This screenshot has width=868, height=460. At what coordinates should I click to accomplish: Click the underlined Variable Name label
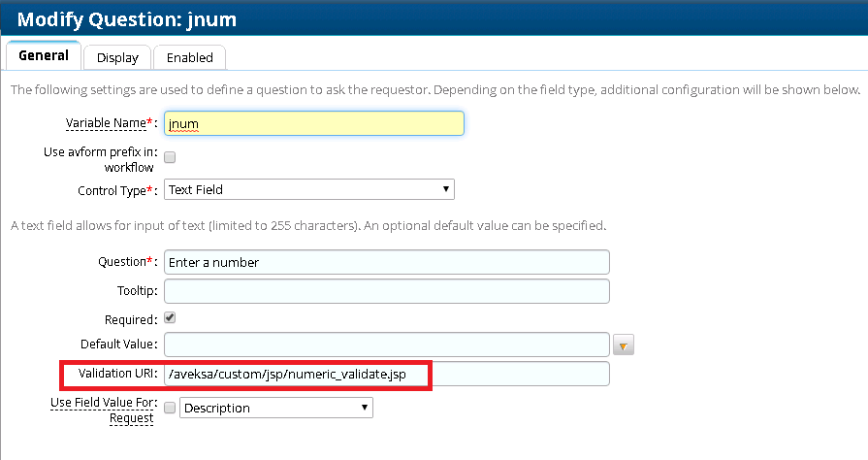[x=105, y=123]
